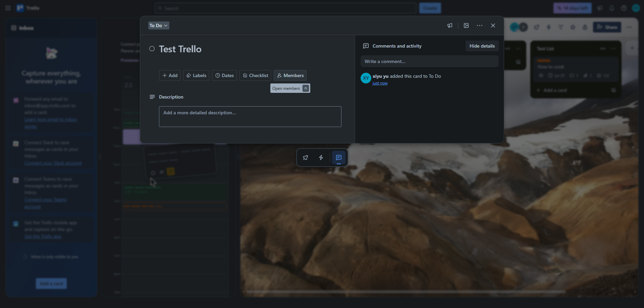
Task: Open the Test List actions menu
Action: pos(614,49)
